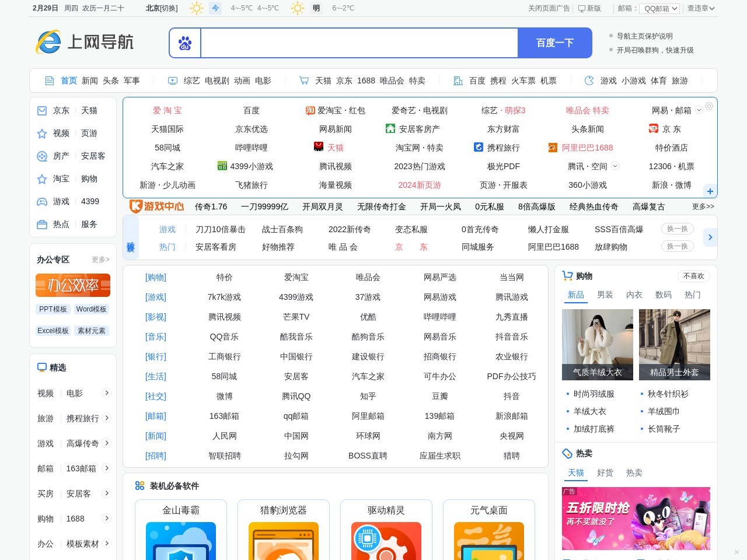Click the blue plus icon to add a shortcut

pyautogui.click(x=710, y=191)
